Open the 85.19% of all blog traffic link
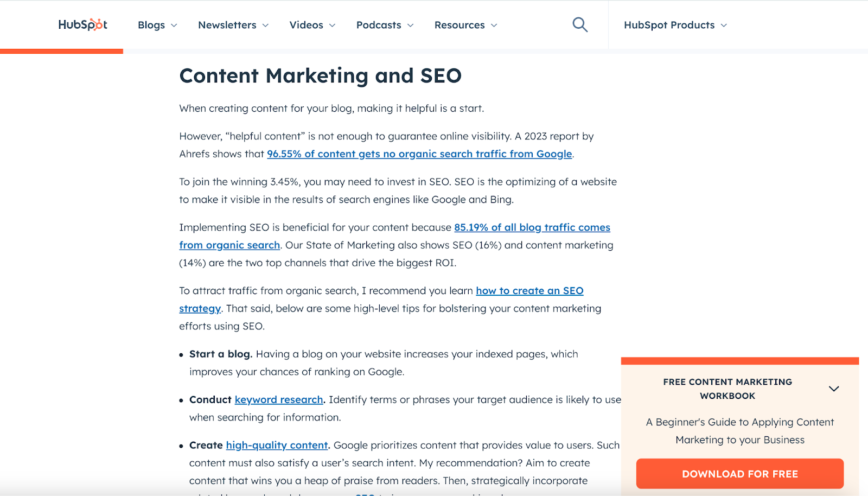Screen dimensions: 868x496 [x=532, y=227]
